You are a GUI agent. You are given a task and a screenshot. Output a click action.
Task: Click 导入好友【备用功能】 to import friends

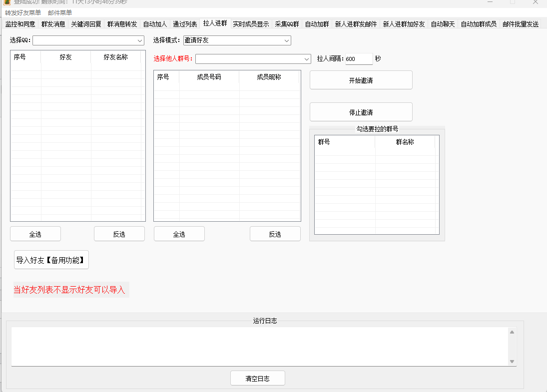coord(51,260)
